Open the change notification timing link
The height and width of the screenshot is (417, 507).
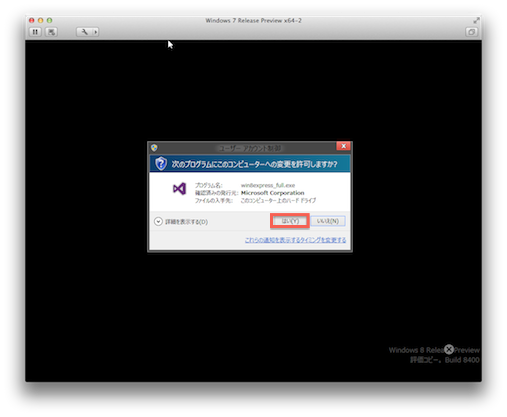click(x=295, y=240)
